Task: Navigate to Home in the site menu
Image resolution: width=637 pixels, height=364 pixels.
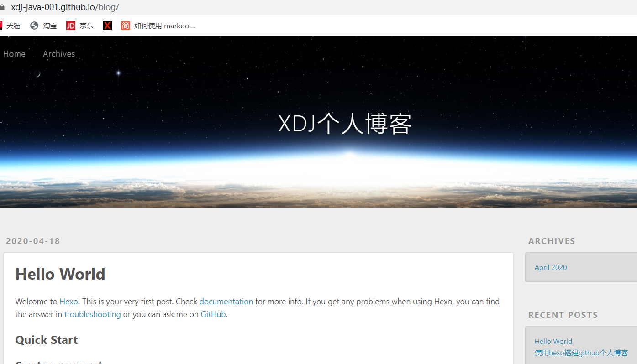Action: pyautogui.click(x=14, y=53)
